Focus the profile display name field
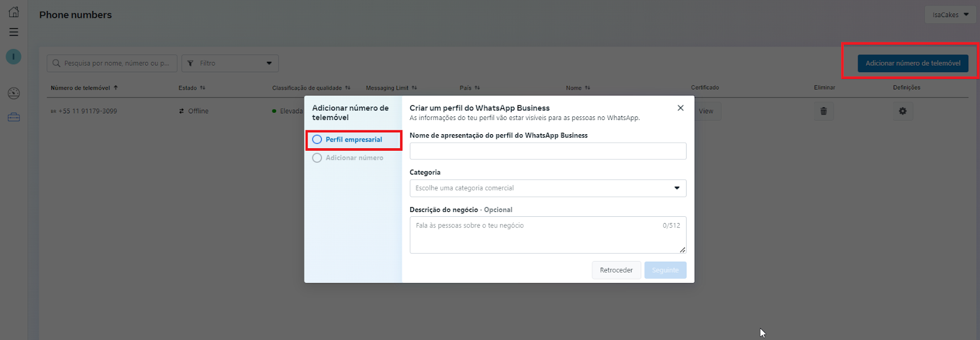Screen dimensions: 980x340 548,151
